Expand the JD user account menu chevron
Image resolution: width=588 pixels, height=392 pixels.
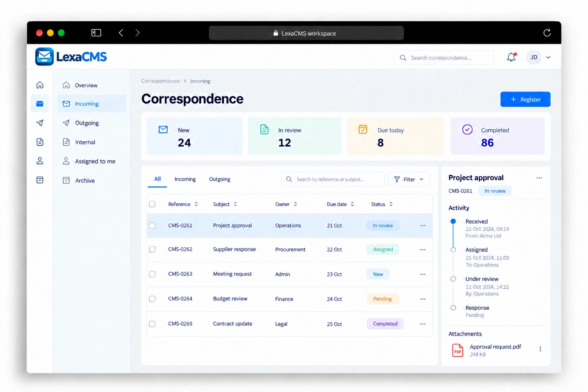click(548, 57)
